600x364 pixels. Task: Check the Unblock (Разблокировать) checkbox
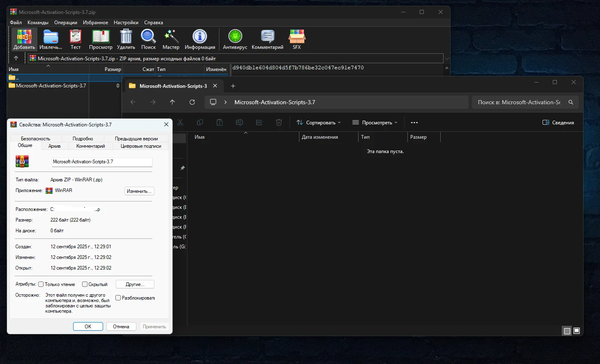(x=118, y=298)
